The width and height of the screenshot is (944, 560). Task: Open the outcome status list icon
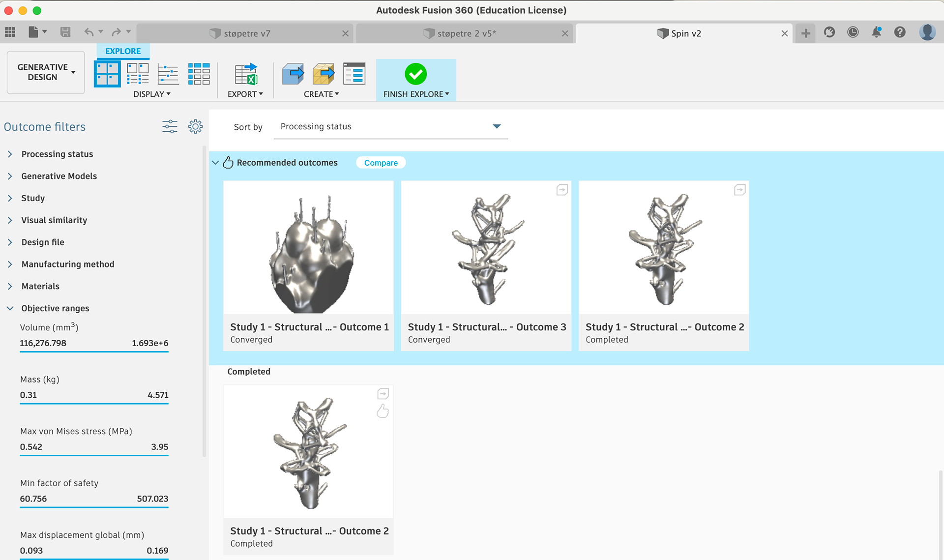pyautogui.click(x=354, y=74)
